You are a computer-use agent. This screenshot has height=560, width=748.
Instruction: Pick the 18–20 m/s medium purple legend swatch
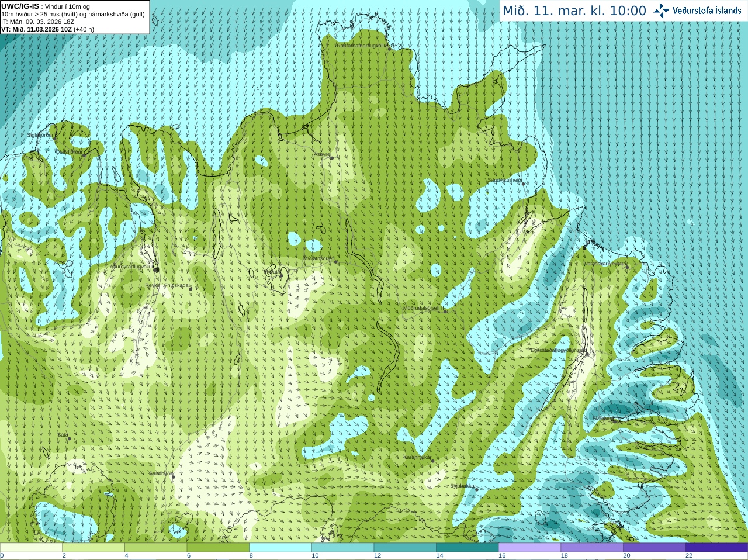[x=592, y=548]
